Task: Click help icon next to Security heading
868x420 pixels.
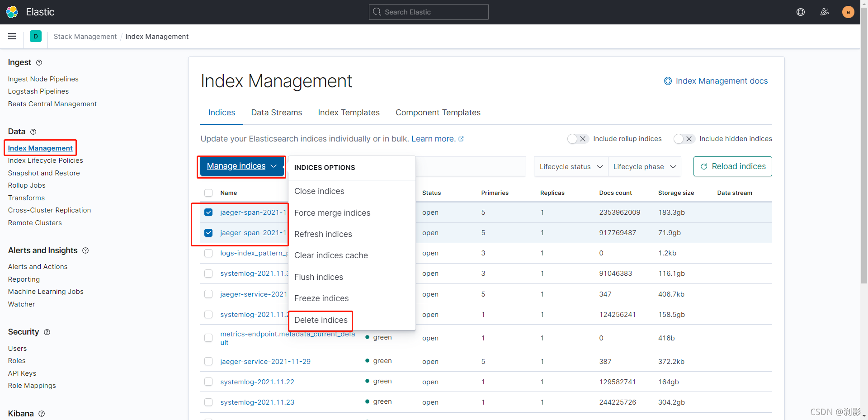Action: (x=47, y=332)
